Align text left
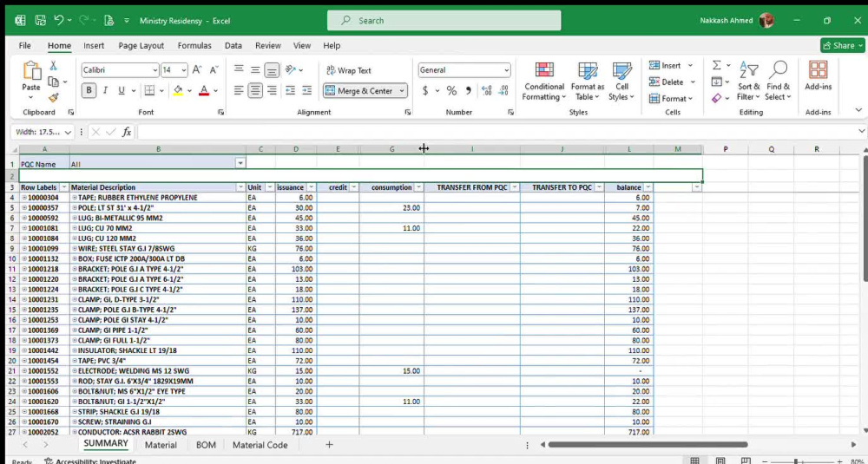868x464 pixels. pos(239,91)
